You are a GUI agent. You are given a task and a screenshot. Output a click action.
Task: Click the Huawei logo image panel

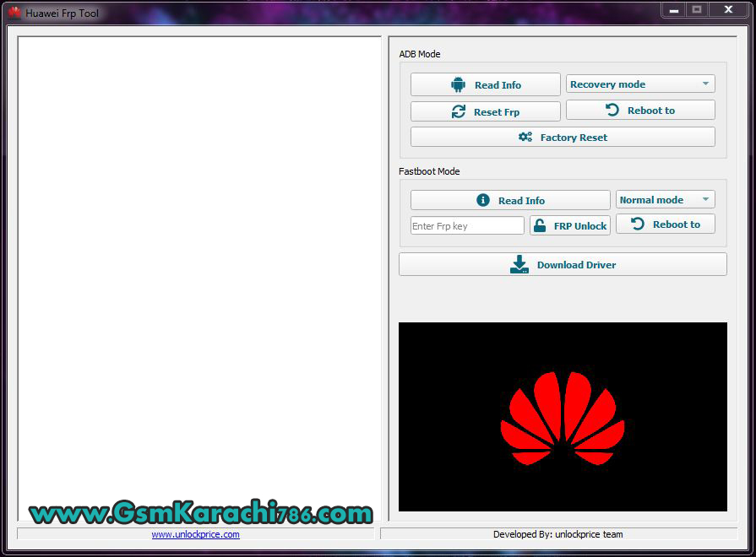click(563, 417)
